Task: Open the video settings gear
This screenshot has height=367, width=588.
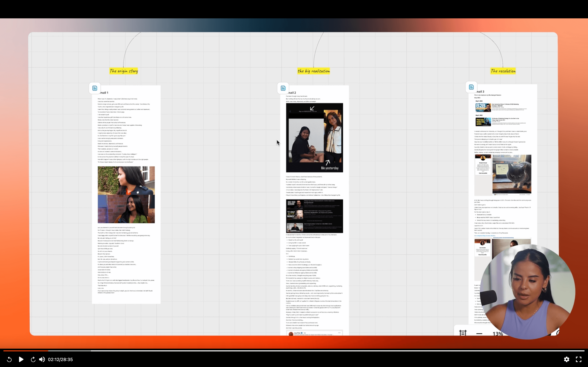Action: [x=566, y=359]
